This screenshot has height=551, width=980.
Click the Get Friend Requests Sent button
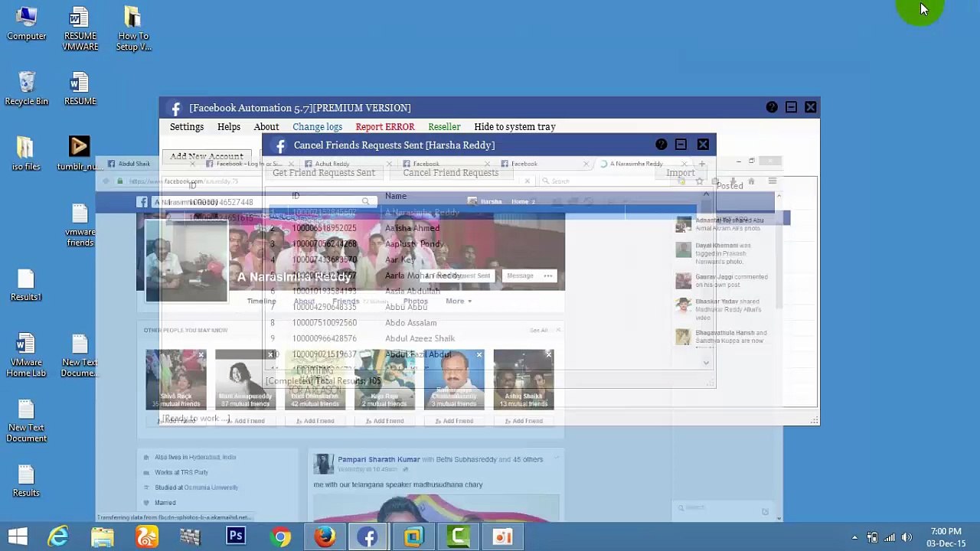(324, 173)
